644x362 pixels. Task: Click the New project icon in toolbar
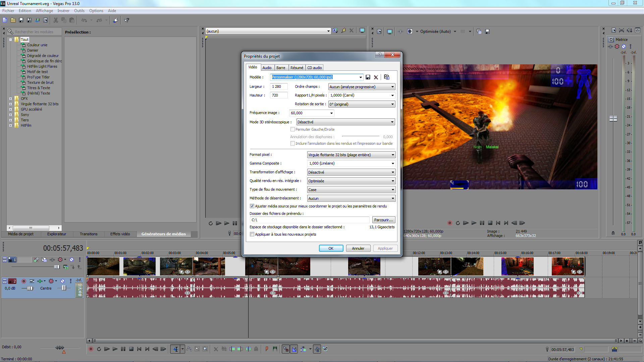(5, 20)
